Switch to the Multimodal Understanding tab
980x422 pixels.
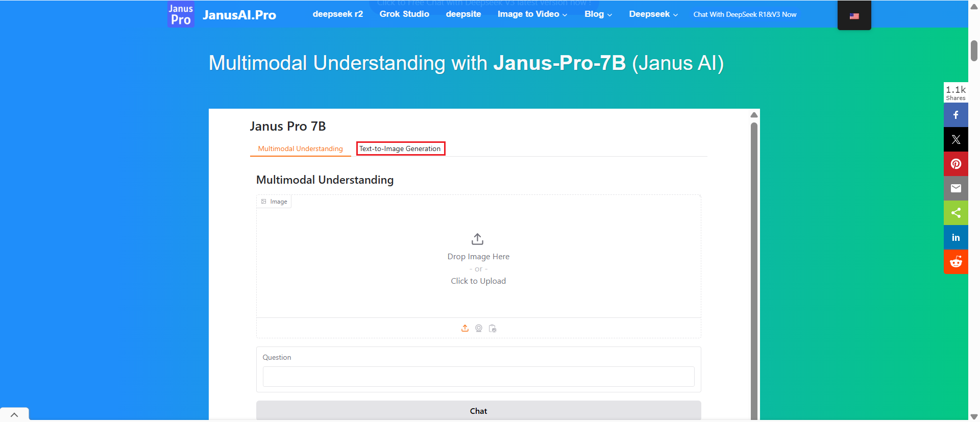pos(300,148)
